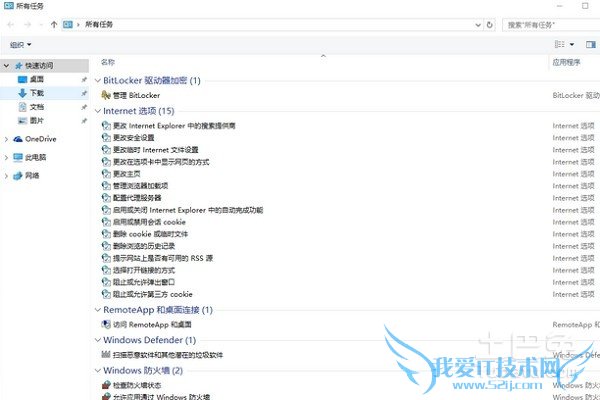Open 扫描恶意软件和其他潜在的垃圾软件
The height and width of the screenshot is (400, 600).
168,355
